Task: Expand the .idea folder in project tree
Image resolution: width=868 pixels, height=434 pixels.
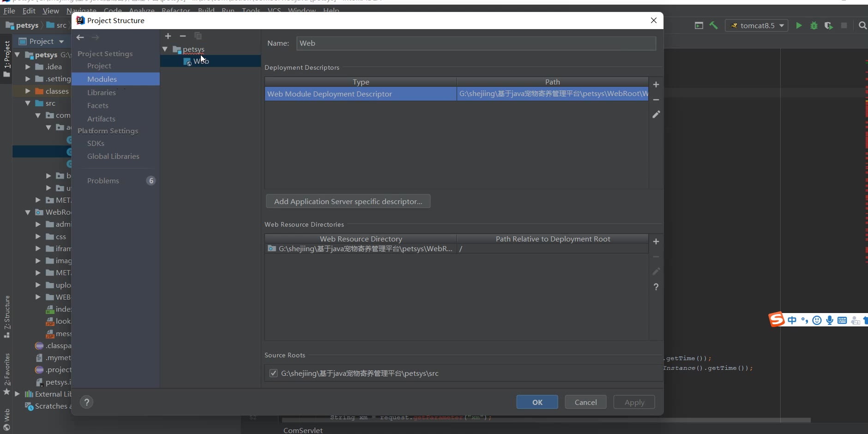Action: click(x=28, y=66)
